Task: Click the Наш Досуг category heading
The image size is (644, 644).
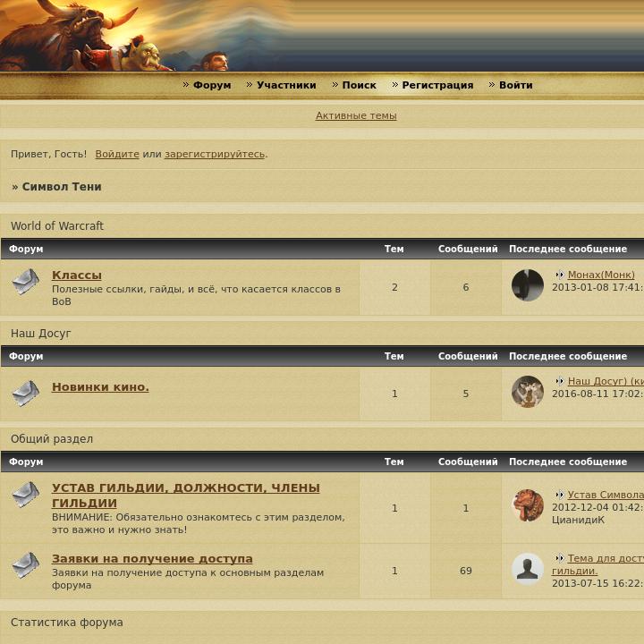Action: pos(40,333)
